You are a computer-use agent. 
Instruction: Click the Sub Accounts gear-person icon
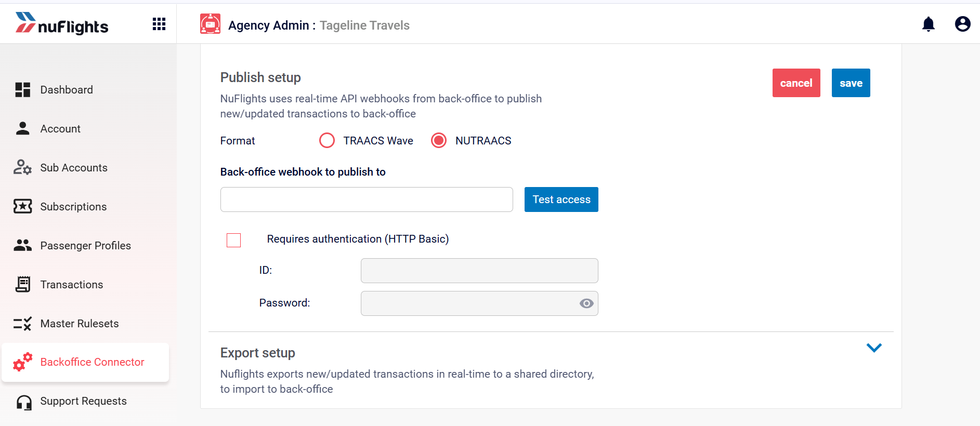coord(23,167)
